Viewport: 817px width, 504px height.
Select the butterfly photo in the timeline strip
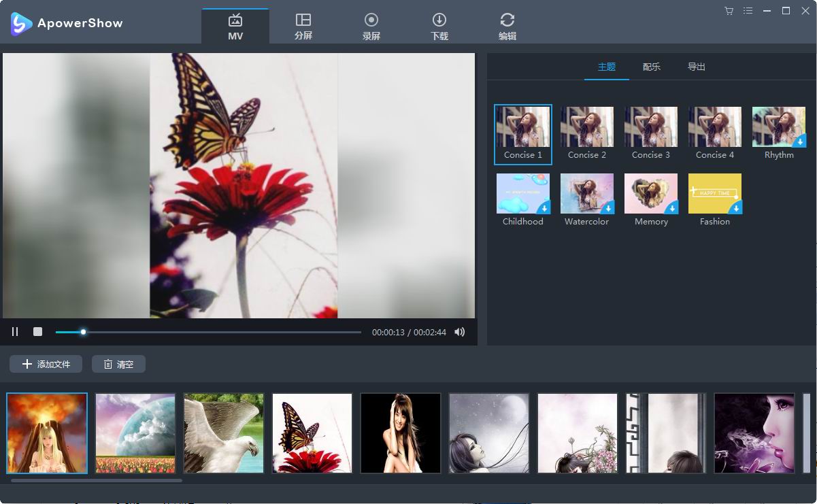[x=312, y=433]
